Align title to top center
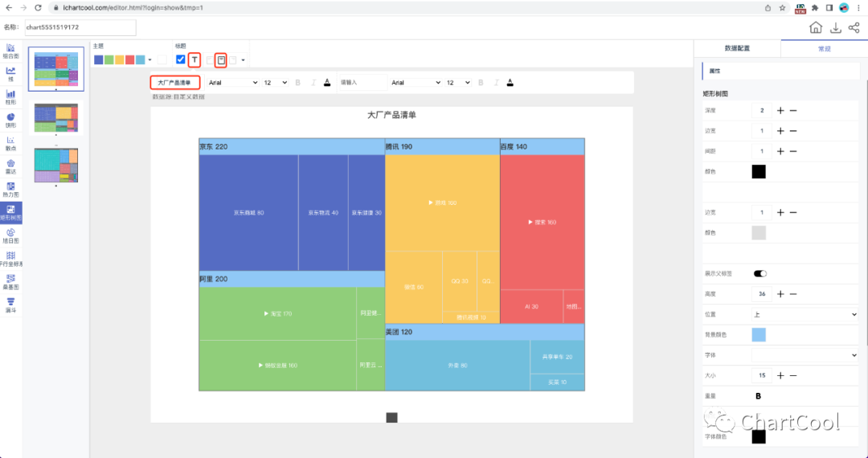Image resolution: width=868 pixels, height=458 pixels. (221, 59)
